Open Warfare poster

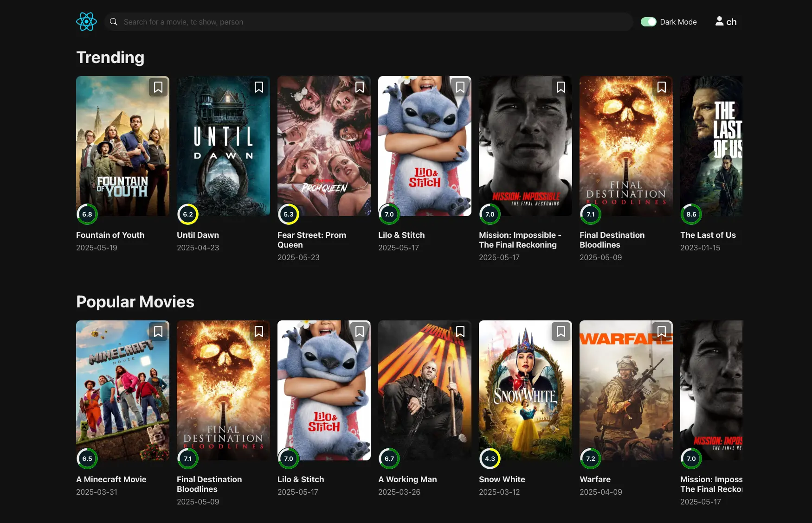point(626,390)
